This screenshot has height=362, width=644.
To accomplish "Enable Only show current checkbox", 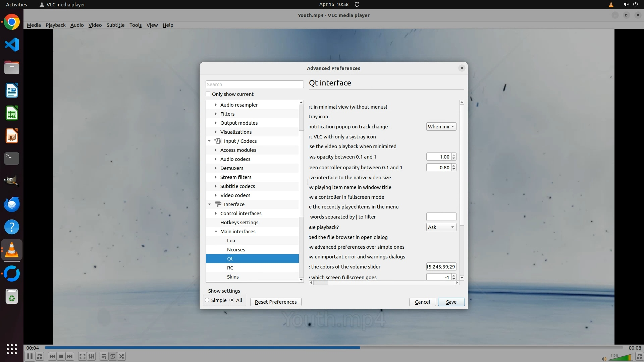I will [x=208, y=94].
